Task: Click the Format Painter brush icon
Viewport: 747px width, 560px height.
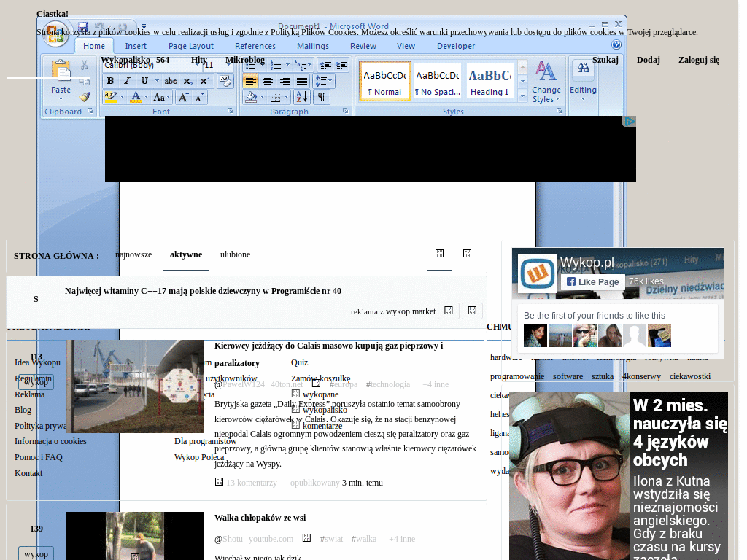Action: coord(85,97)
